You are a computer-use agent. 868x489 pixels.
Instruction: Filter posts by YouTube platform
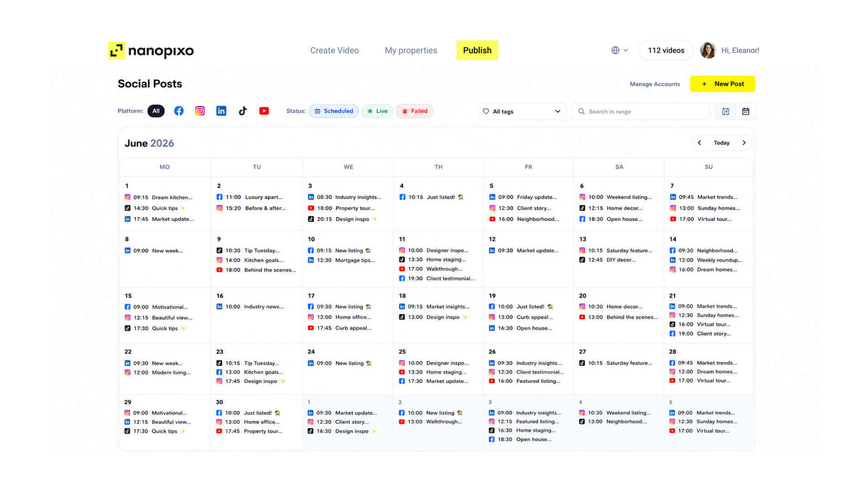tap(264, 111)
